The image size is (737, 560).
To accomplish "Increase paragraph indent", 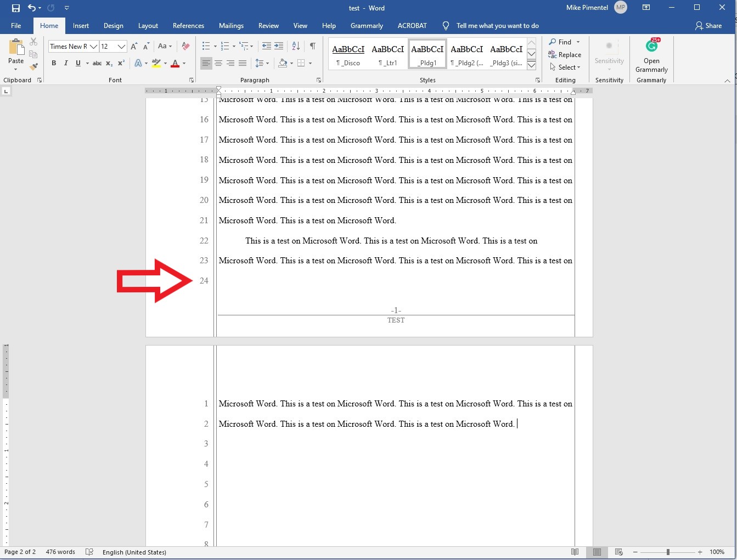I will pyautogui.click(x=279, y=46).
